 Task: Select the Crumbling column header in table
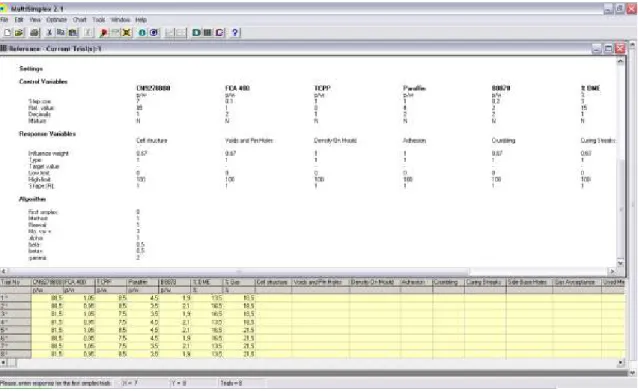[x=448, y=282]
